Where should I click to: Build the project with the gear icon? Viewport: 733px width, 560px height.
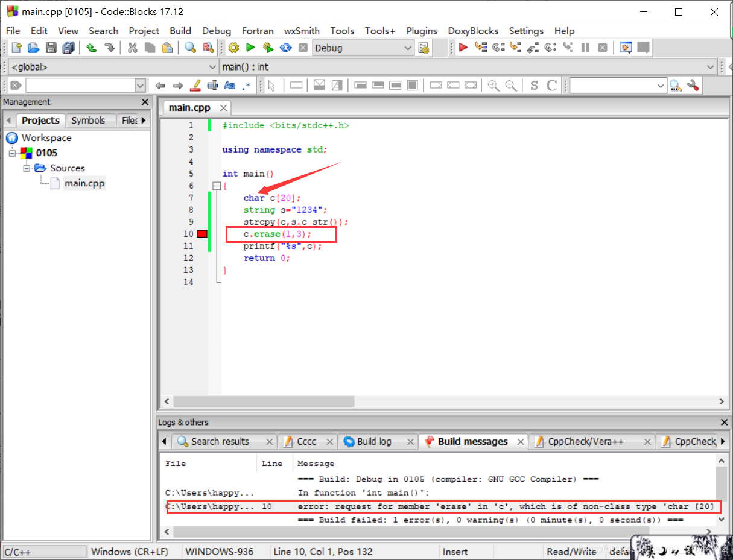233,48
